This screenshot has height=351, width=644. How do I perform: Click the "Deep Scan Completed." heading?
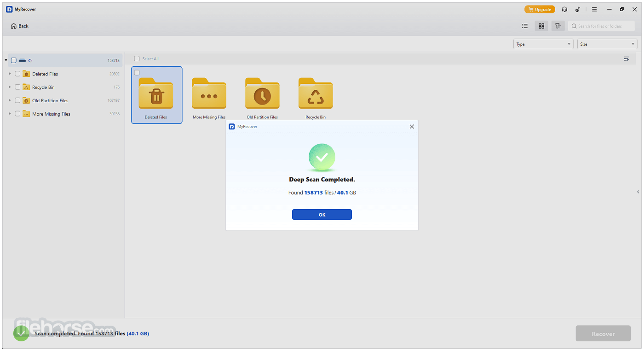(x=322, y=180)
